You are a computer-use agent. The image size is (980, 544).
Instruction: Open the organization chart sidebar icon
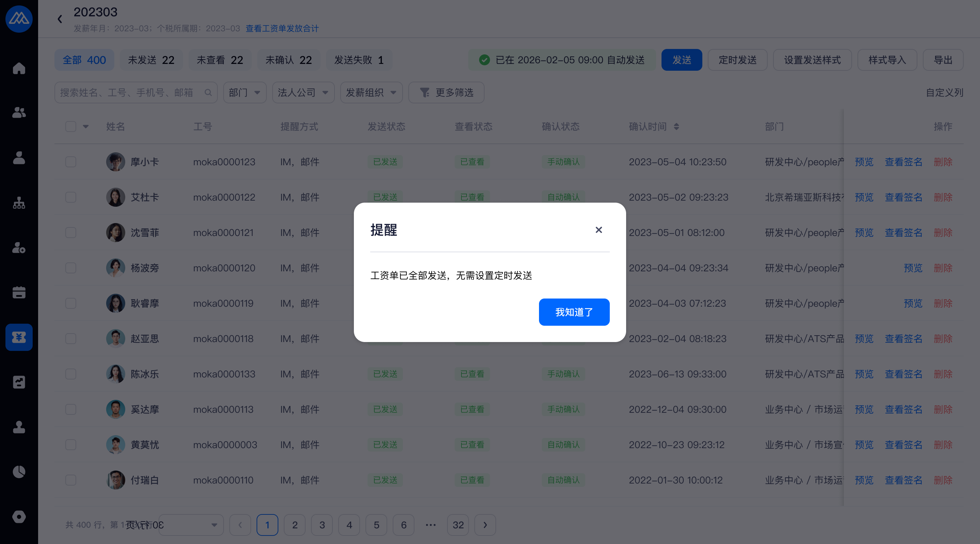19,203
